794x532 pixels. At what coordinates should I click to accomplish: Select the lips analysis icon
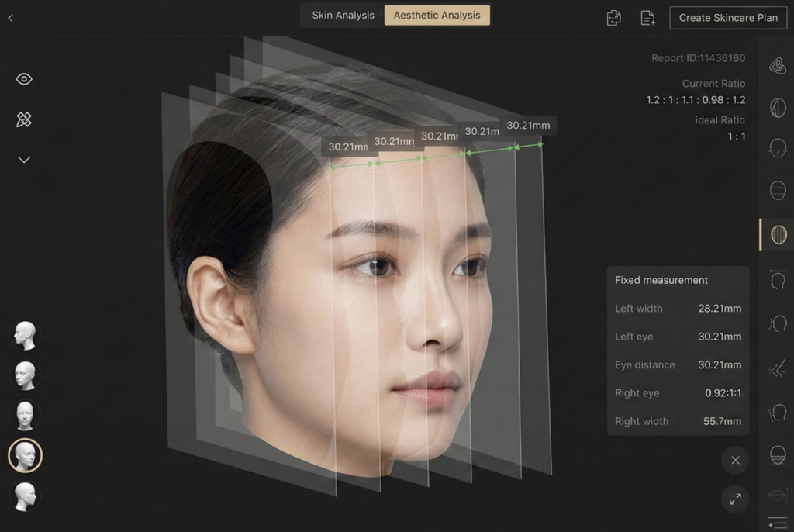click(x=778, y=496)
